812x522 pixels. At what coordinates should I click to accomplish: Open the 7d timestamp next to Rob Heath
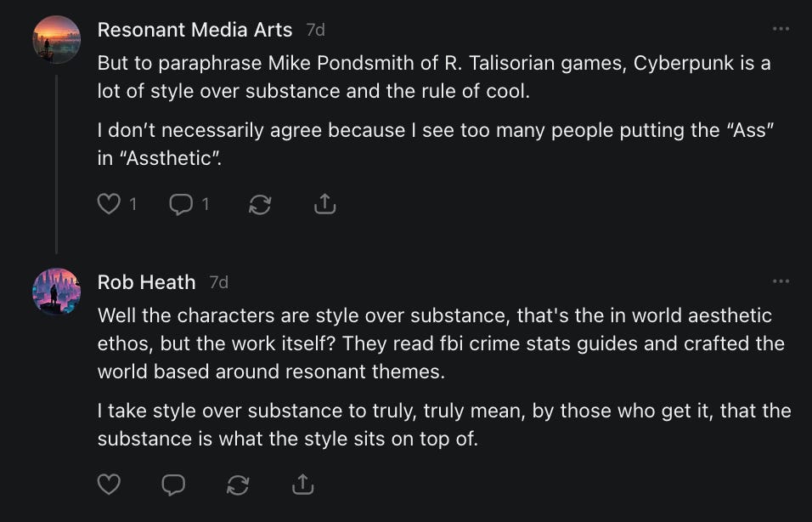coord(218,281)
